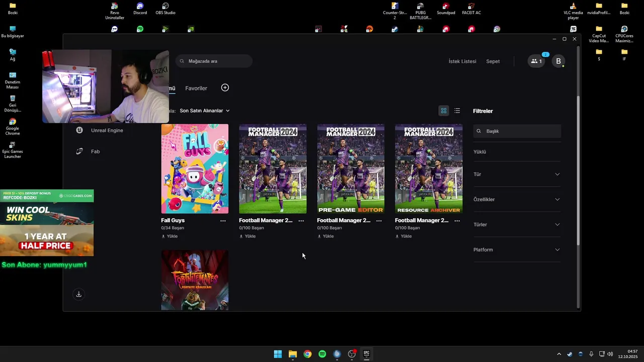Open the Ağ network desktop icon

coord(13,55)
